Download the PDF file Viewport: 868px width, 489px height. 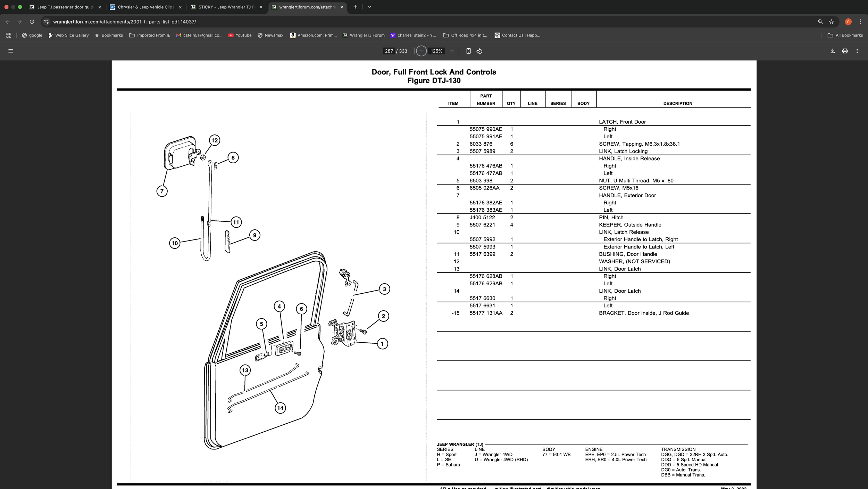pos(832,51)
